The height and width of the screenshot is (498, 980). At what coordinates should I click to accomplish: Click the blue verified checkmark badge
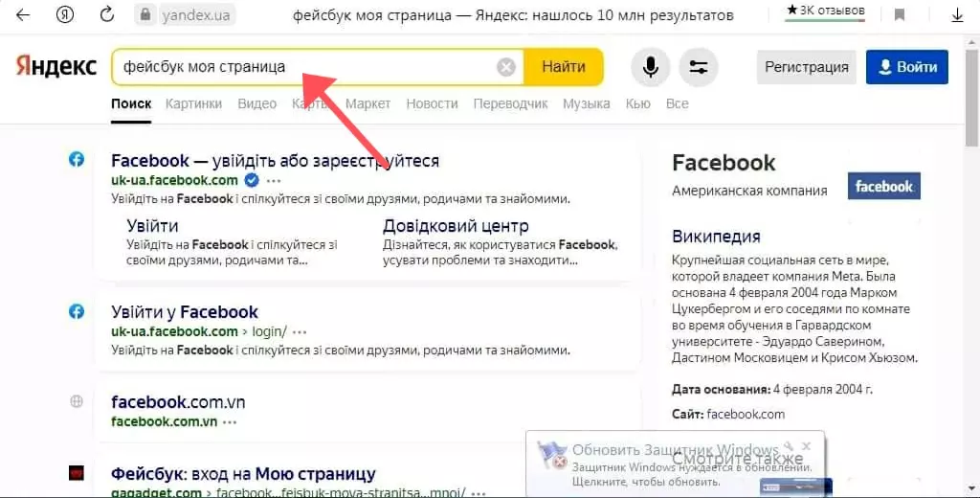click(x=252, y=180)
